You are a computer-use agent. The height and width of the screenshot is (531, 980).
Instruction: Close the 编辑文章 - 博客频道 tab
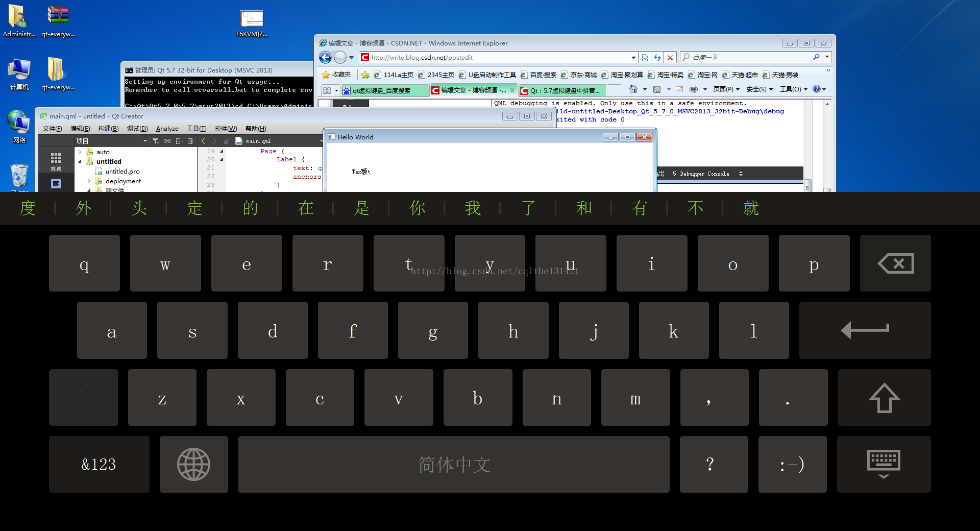[x=512, y=90]
